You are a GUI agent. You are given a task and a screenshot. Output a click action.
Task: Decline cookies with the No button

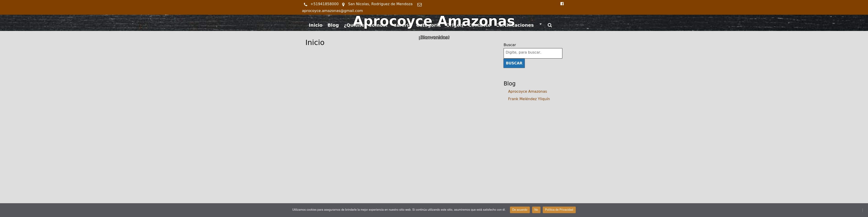click(x=536, y=210)
